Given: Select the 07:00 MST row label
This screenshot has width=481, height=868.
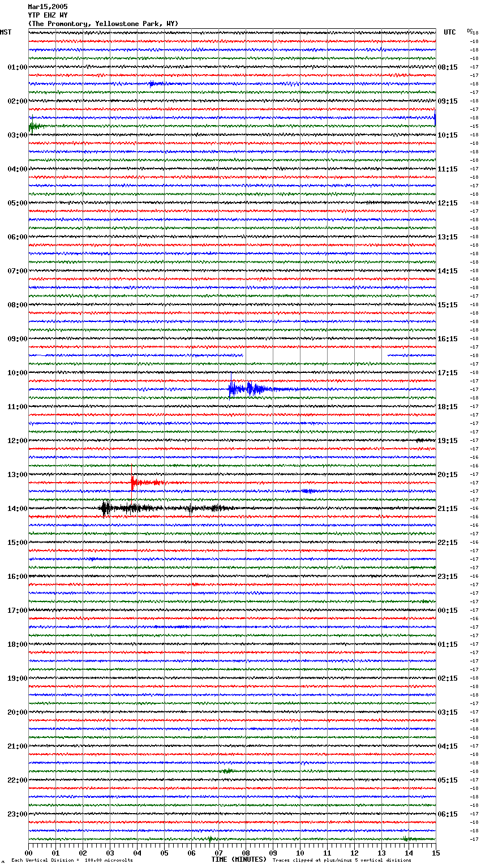Looking at the screenshot, I should tap(18, 271).
